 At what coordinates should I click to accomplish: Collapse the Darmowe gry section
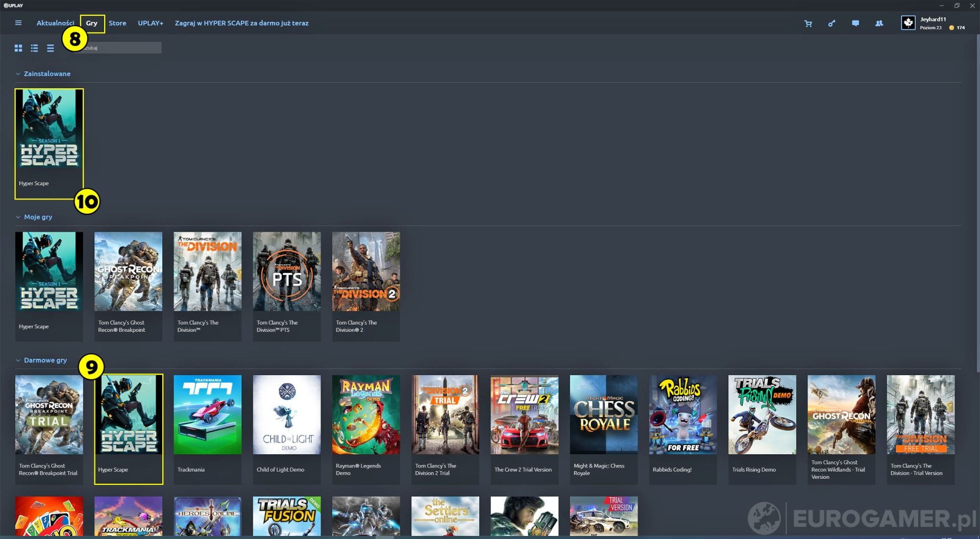tap(18, 360)
